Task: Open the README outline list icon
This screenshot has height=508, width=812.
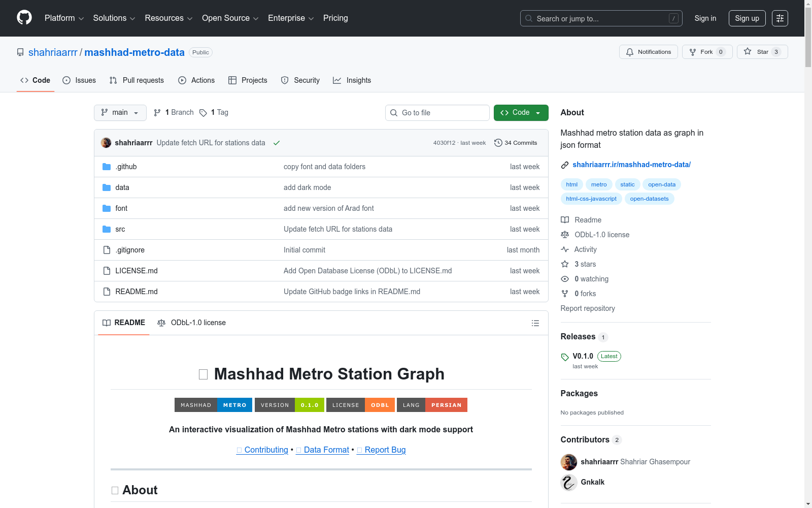Action: [535, 323]
